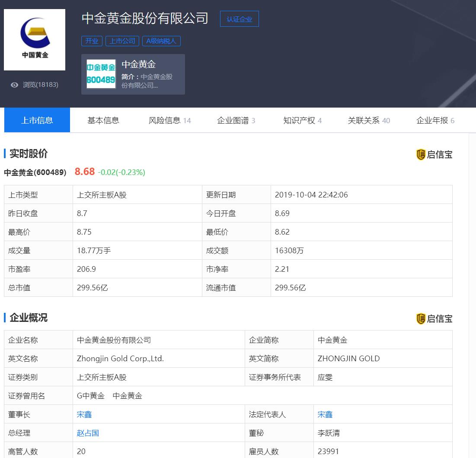Click the change value -0.02(-0.23%)
The height and width of the screenshot is (458, 476).
pyautogui.click(x=121, y=172)
